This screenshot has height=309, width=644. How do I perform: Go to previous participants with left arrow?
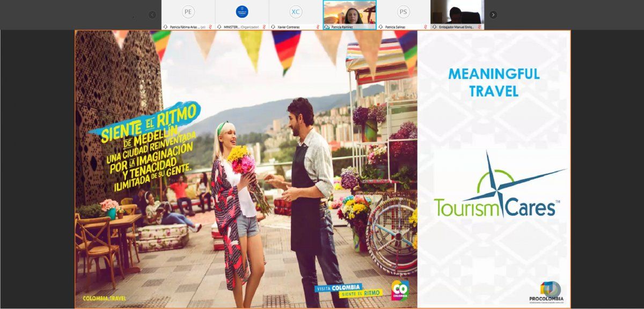152,14
